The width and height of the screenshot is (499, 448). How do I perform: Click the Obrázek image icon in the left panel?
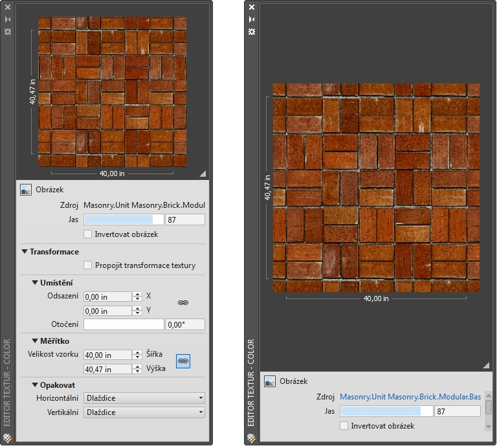click(x=26, y=190)
